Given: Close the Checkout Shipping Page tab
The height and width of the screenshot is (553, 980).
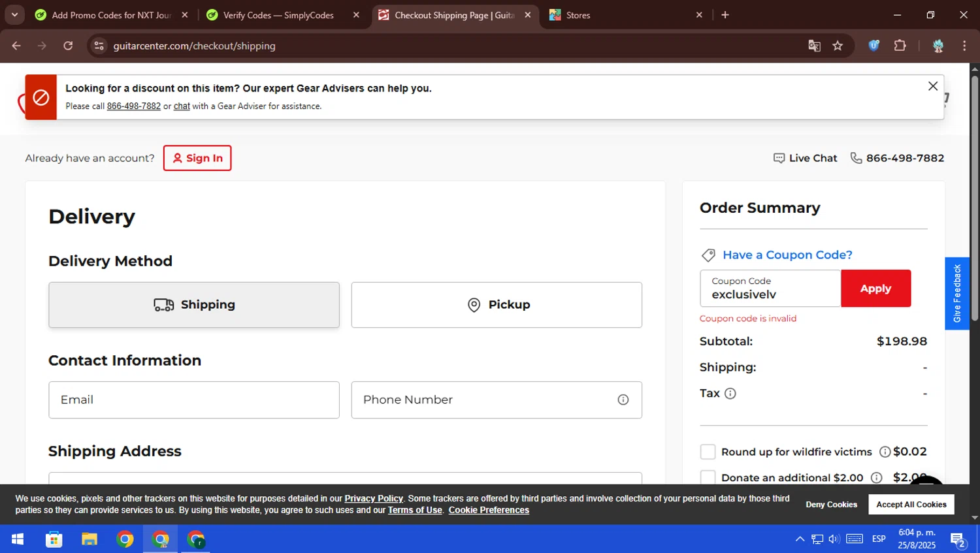Looking at the screenshot, I should 528,15.
